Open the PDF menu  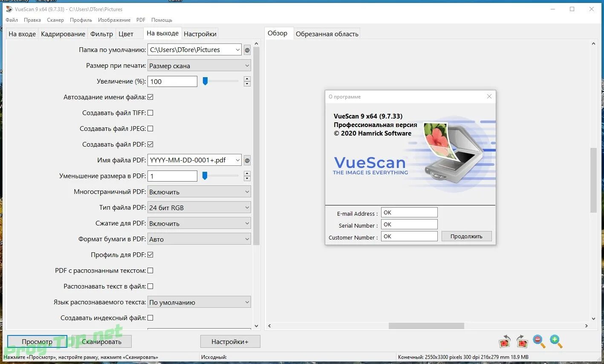[141, 20]
